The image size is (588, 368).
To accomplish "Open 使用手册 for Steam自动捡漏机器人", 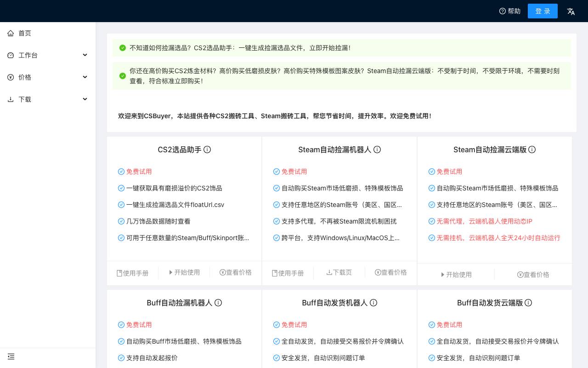I will pyautogui.click(x=288, y=273).
